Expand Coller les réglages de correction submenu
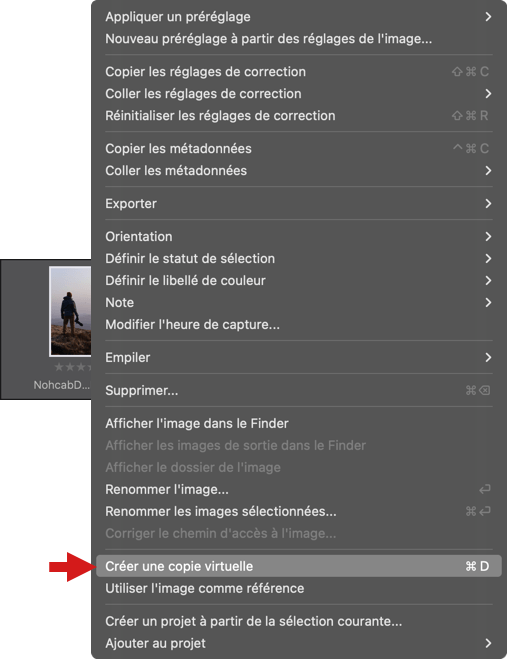Viewport: 507px width, 659px height. coord(298,93)
